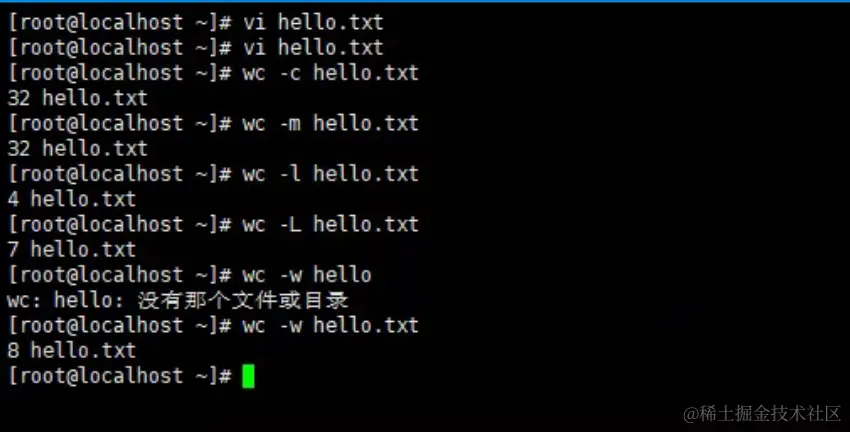This screenshot has height=432, width=850.
Task: Click the '8 hello.txt' output line
Action: click(72, 350)
